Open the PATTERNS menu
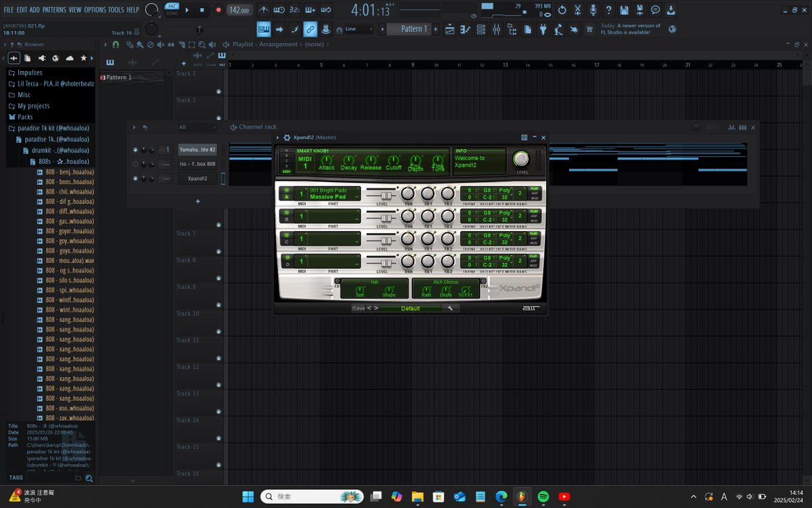This screenshot has height=508, width=812. tap(54, 10)
